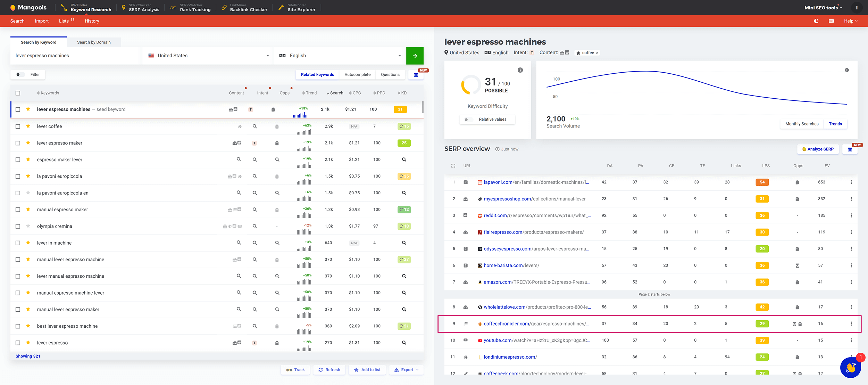Viewport: 868px width, 385px height.
Task: Click Mangools logo
Action: pos(28,7)
